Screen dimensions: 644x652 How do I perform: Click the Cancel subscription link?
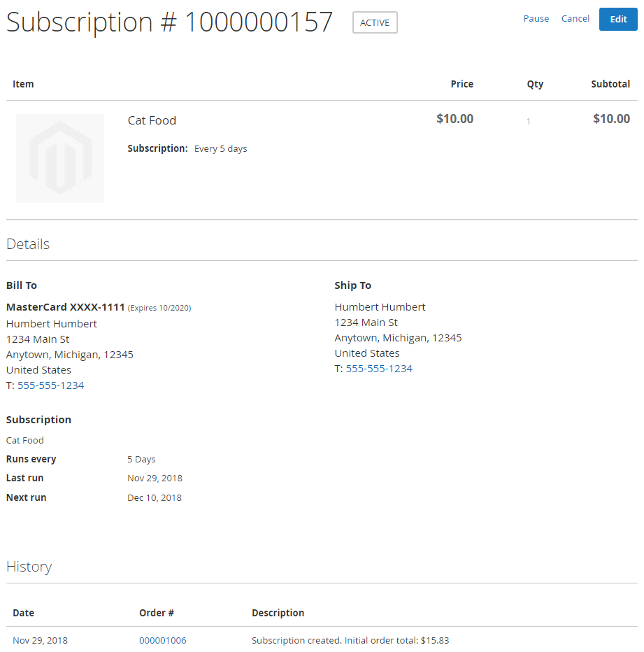pyautogui.click(x=575, y=19)
